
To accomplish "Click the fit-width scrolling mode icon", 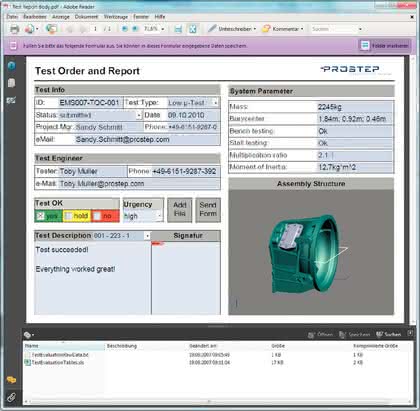I will click(x=178, y=29).
